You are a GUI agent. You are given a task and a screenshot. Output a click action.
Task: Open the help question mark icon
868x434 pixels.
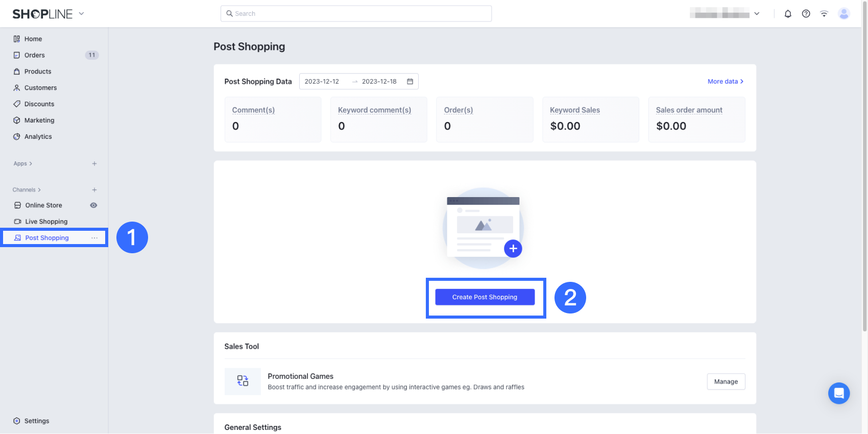(x=806, y=14)
